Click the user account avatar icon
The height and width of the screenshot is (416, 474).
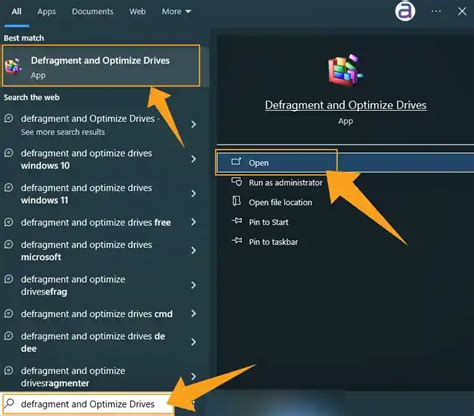pyautogui.click(x=405, y=11)
